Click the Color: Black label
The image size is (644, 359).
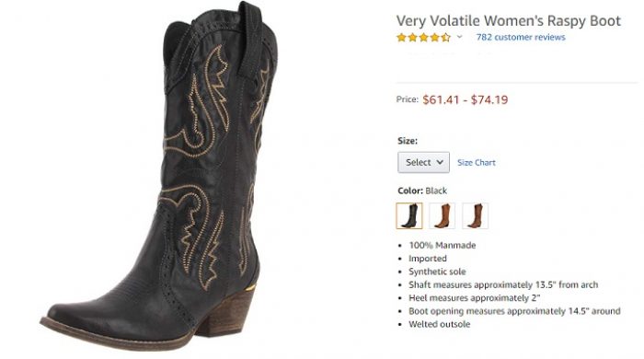click(x=422, y=191)
